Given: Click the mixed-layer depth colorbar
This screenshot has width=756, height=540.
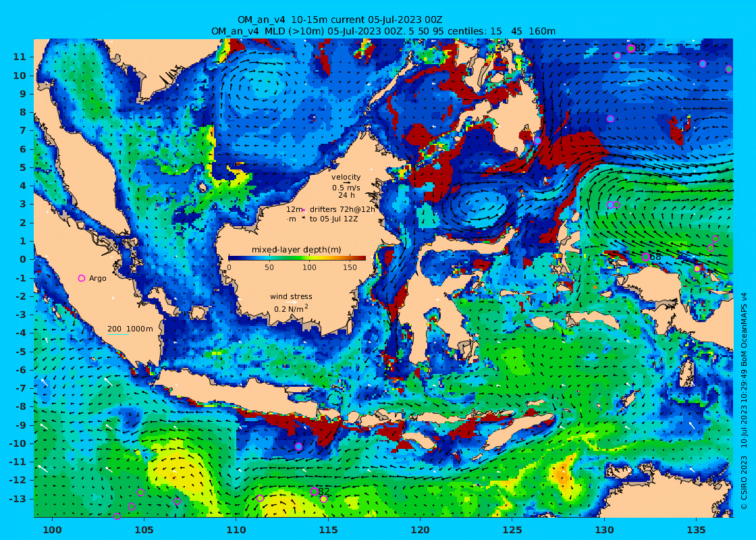Looking at the screenshot, I should [x=297, y=258].
